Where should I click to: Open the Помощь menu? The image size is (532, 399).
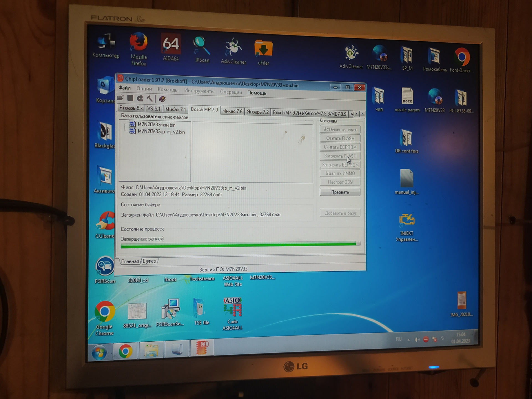(x=257, y=93)
